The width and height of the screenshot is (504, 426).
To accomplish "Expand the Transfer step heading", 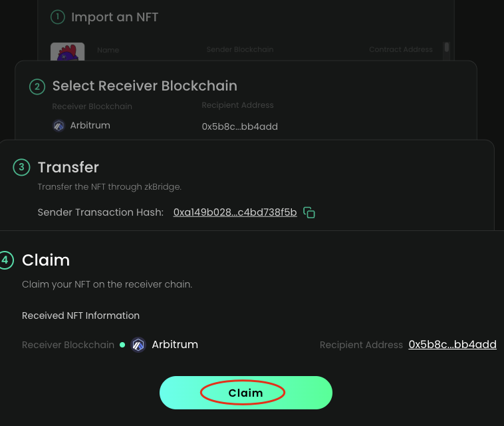I will pyautogui.click(x=68, y=167).
